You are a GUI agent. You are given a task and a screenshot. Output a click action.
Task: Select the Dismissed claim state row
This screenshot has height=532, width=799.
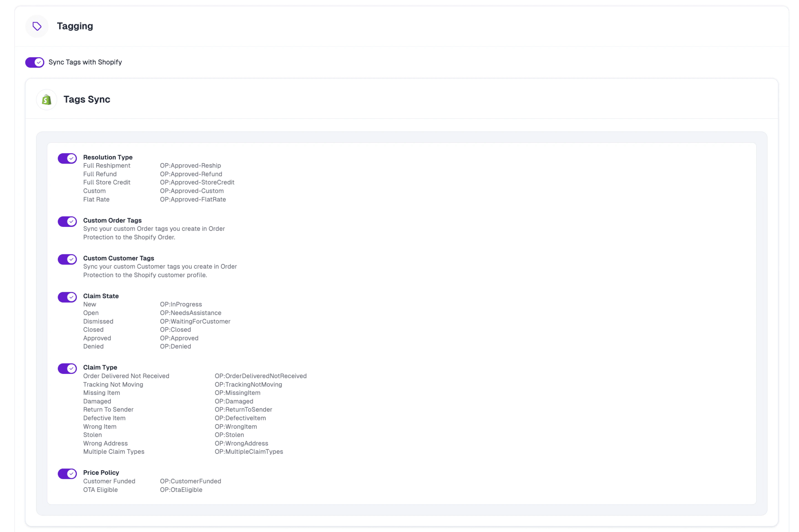click(x=98, y=321)
